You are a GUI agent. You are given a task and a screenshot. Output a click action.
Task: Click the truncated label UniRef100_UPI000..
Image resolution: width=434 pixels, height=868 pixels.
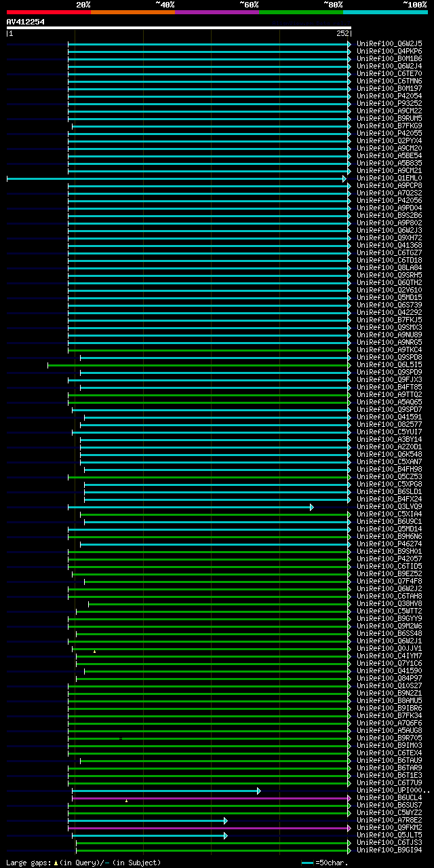coord(393,790)
